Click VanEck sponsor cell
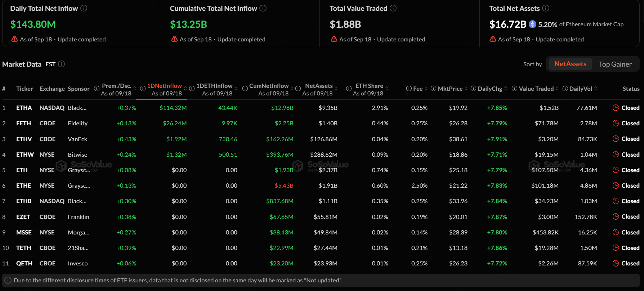Image resolution: width=644 pixels, height=291 pixels. 77,139
